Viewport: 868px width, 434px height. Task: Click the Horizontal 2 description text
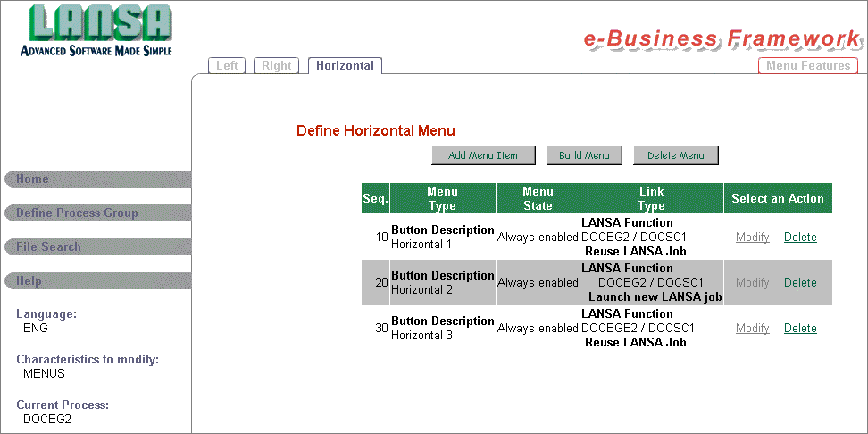click(x=421, y=289)
